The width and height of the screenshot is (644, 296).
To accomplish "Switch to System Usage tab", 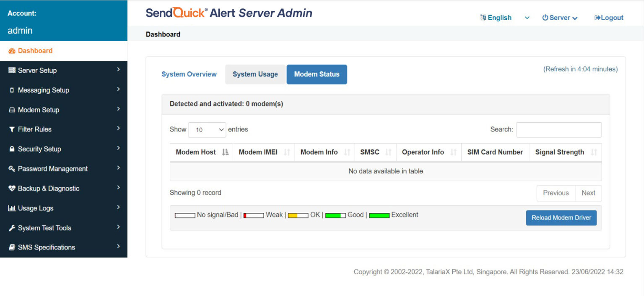I will coord(255,74).
